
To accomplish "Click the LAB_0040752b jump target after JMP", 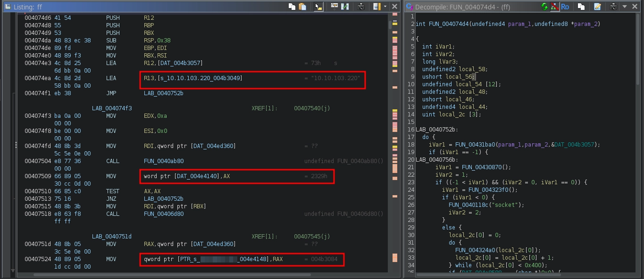I will point(164,93).
